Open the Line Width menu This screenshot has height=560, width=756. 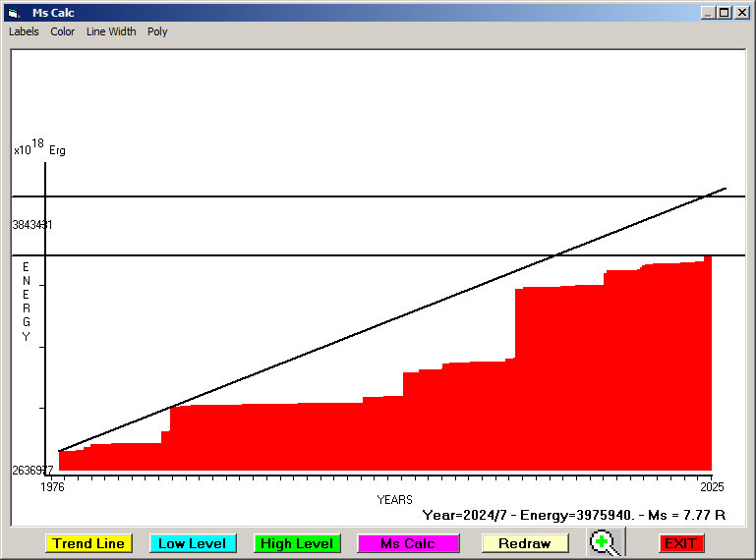pyautogui.click(x=111, y=31)
